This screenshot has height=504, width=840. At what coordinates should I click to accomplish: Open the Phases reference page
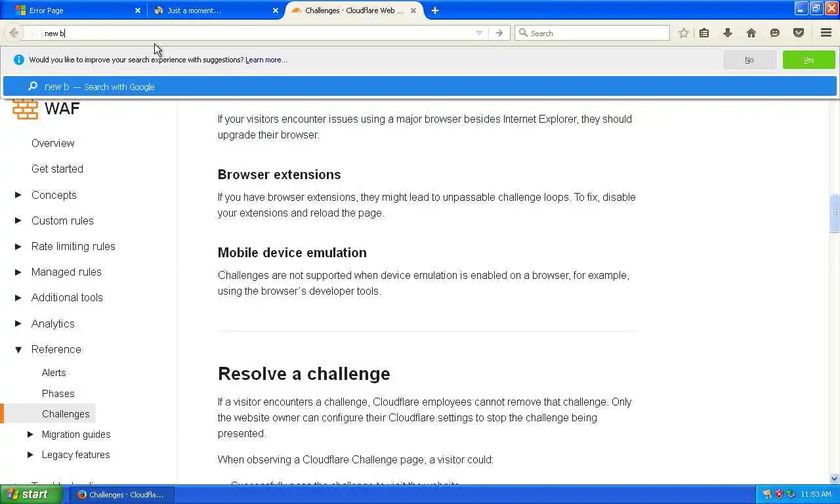[58, 394]
